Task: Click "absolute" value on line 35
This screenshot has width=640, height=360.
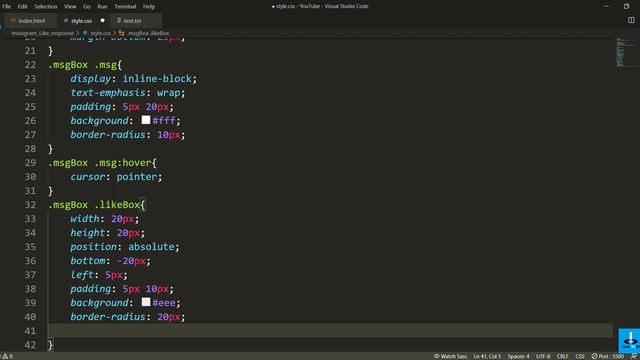Action: [x=151, y=247]
